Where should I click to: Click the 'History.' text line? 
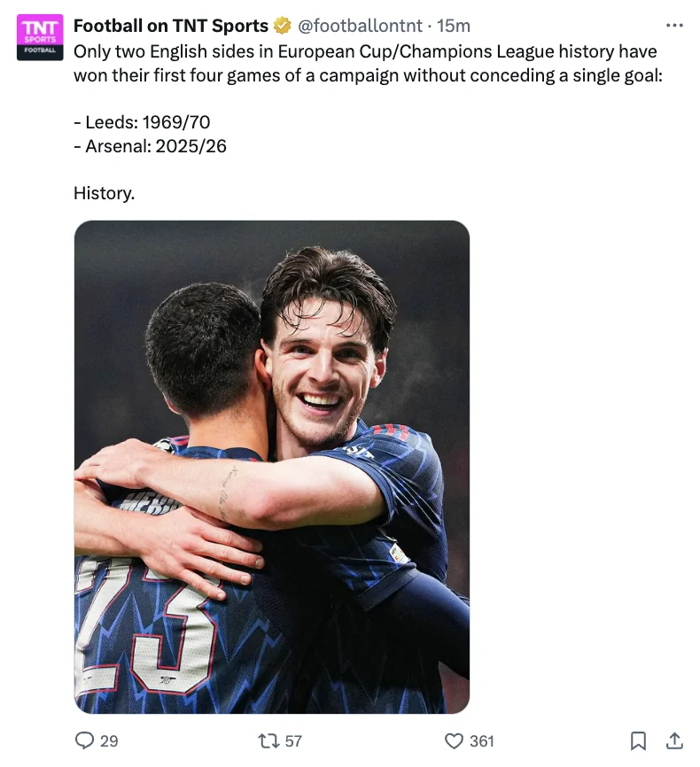click(105, 193)
